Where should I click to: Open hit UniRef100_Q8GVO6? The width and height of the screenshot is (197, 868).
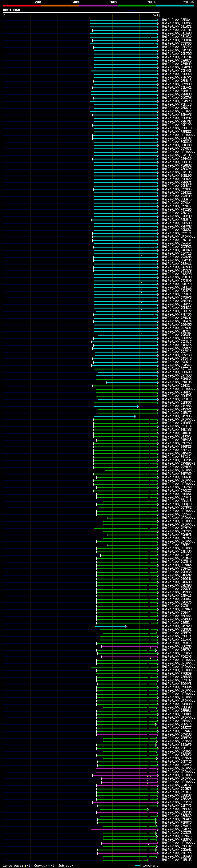tap(177, 23)
